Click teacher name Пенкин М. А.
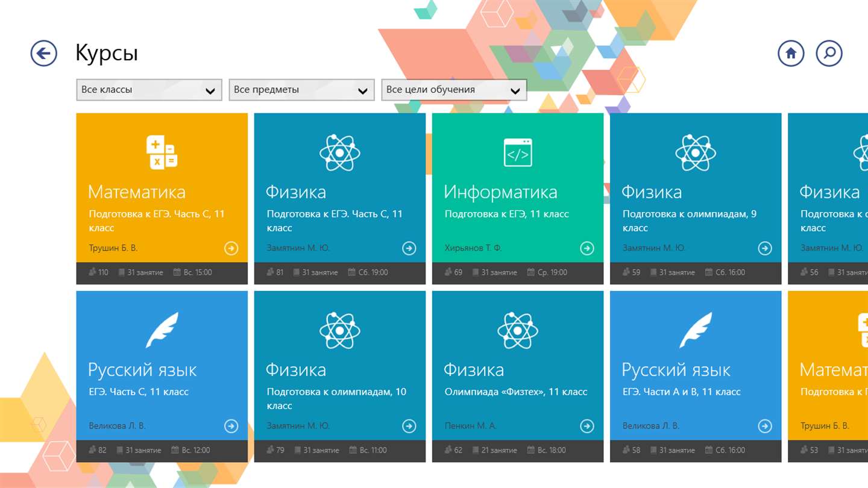Image resolution: width=868 pixels, height=488 pixels. click(x=470, y=426)
